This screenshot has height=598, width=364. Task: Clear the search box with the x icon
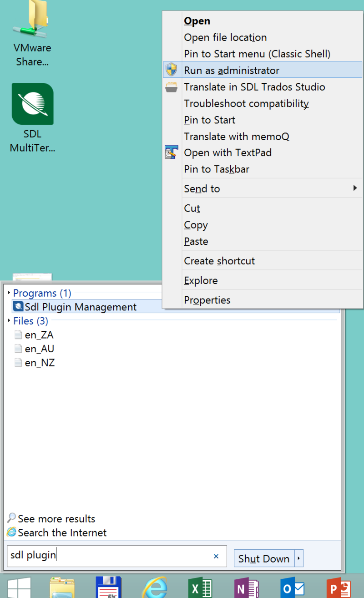216,556
